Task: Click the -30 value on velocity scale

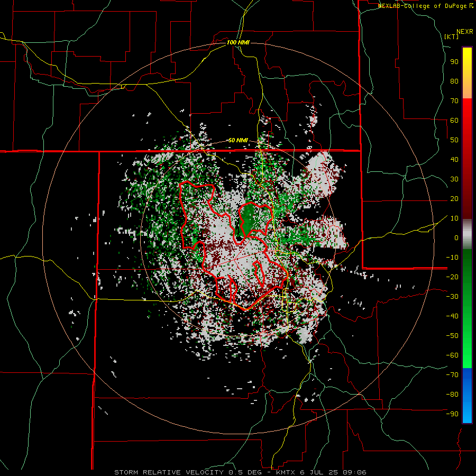Action: [x=452, y=297]
